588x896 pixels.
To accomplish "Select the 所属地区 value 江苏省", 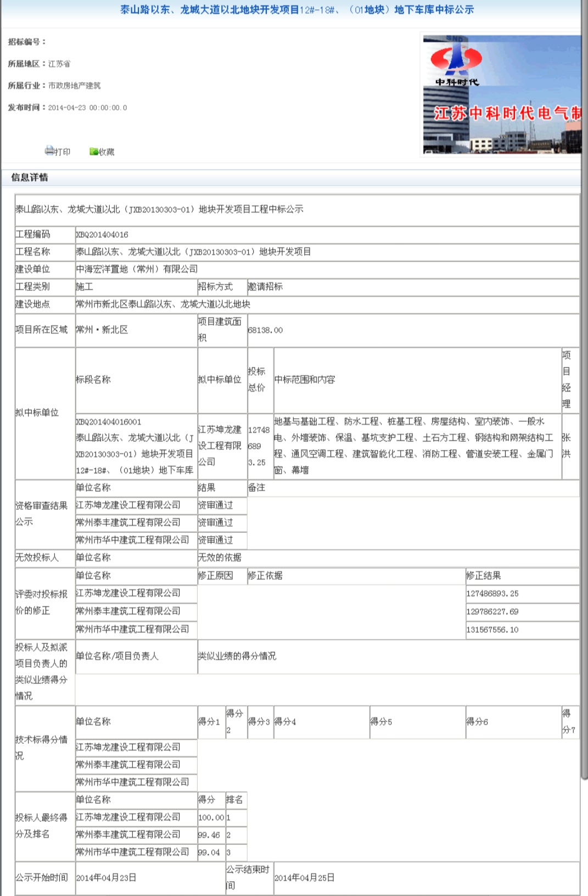I will pos(59,64).
